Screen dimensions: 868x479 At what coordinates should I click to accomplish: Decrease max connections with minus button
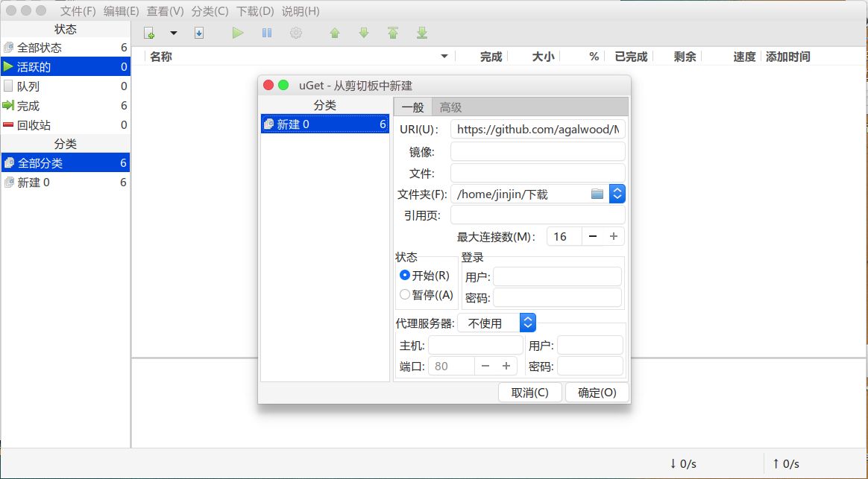[593, 237]
